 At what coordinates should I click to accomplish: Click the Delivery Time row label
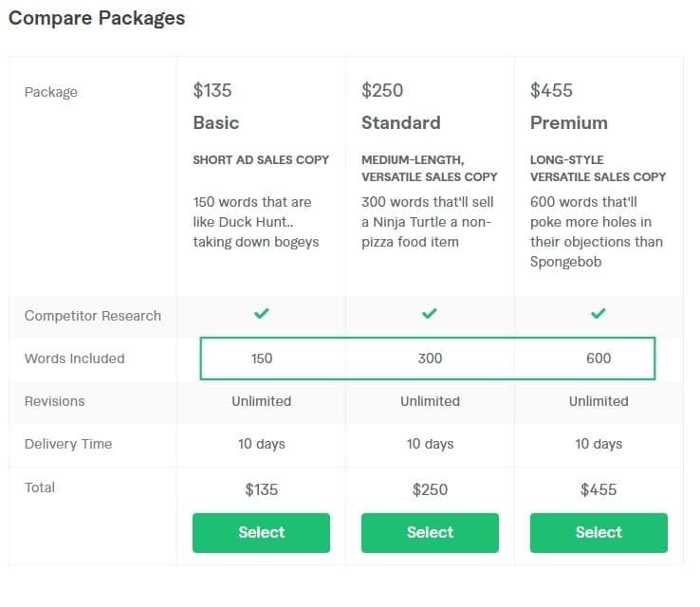68,444
